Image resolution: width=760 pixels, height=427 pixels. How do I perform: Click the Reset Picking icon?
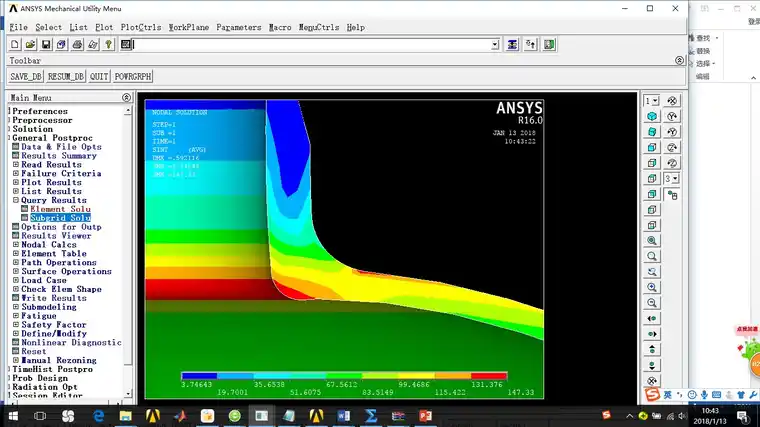coord(531,45)
